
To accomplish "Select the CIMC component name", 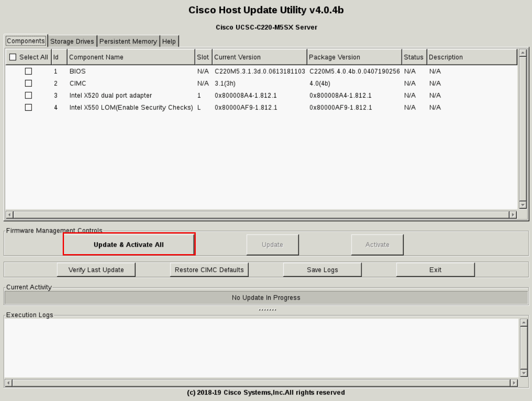I will [x=78, y=83].
